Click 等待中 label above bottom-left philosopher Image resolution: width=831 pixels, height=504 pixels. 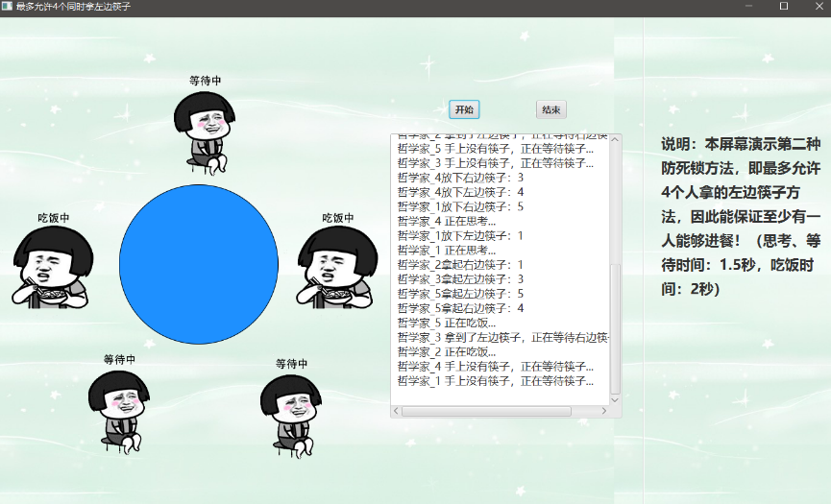point(119,359)
